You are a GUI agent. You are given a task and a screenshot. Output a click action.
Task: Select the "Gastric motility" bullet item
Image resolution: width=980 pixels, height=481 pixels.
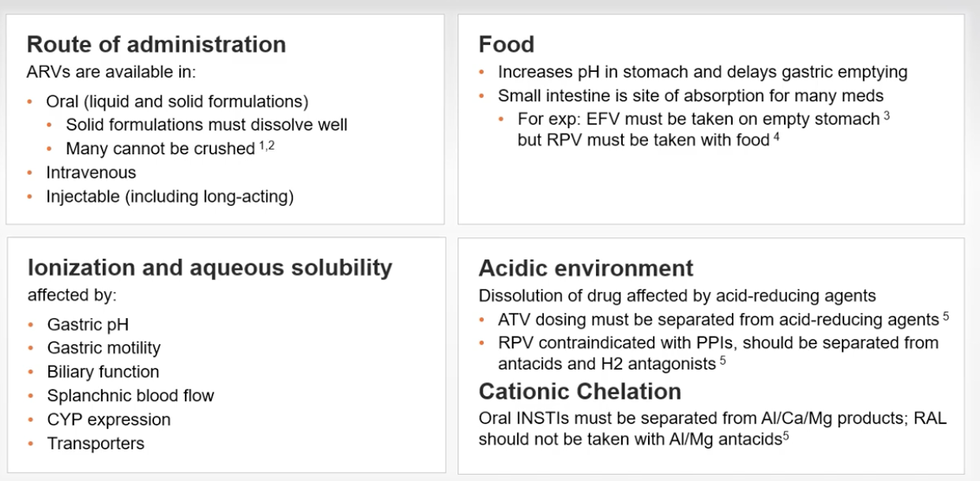(x=104, y=348)
